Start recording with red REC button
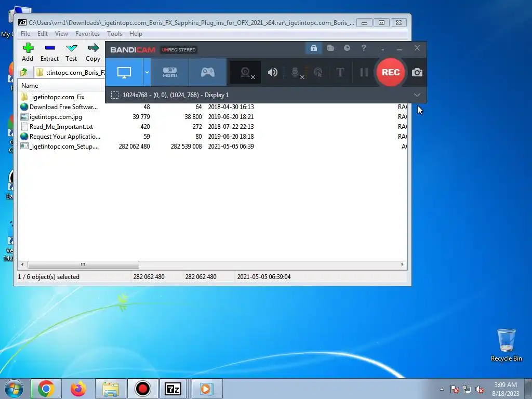 pyautogui.click(x=391, y=72)
